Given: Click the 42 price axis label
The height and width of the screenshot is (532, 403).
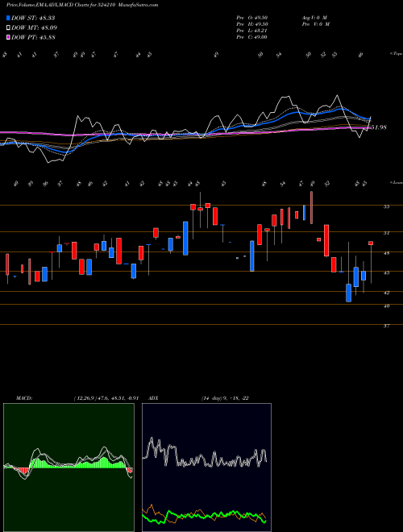Looking at the screenshot, I should [x=386, y=293].
